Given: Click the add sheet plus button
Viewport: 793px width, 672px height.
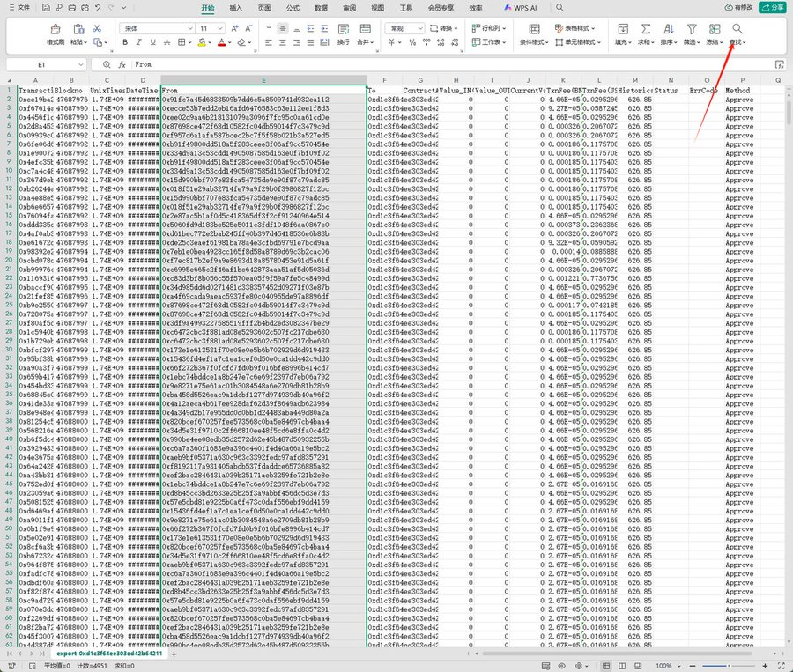Looking at the screenshot, I should click(x=174, y=654).
